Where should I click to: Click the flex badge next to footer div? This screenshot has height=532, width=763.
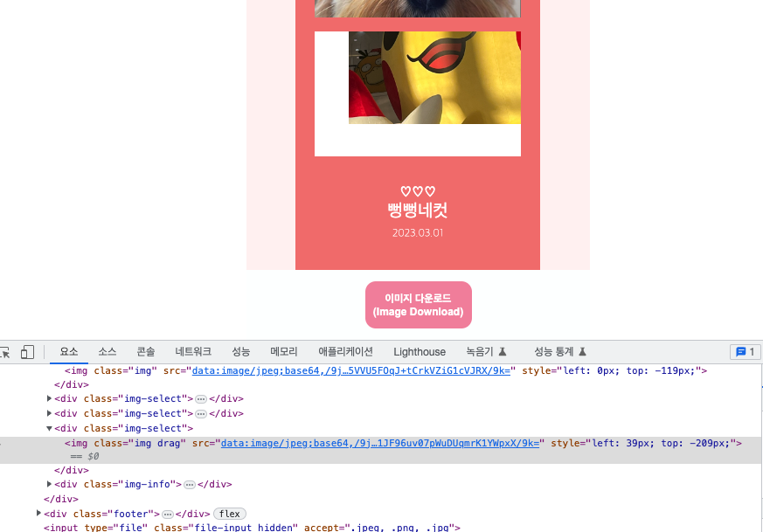point(230,514)
